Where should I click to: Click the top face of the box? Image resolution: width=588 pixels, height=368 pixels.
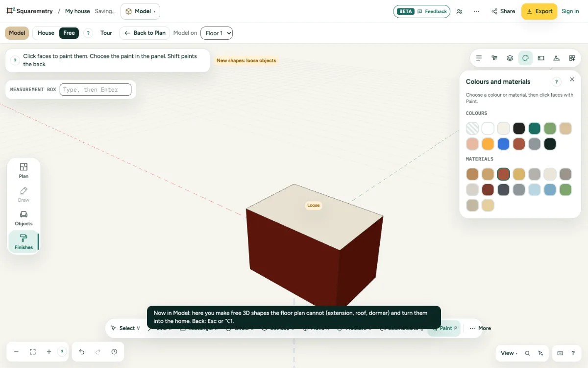[314, 217]
